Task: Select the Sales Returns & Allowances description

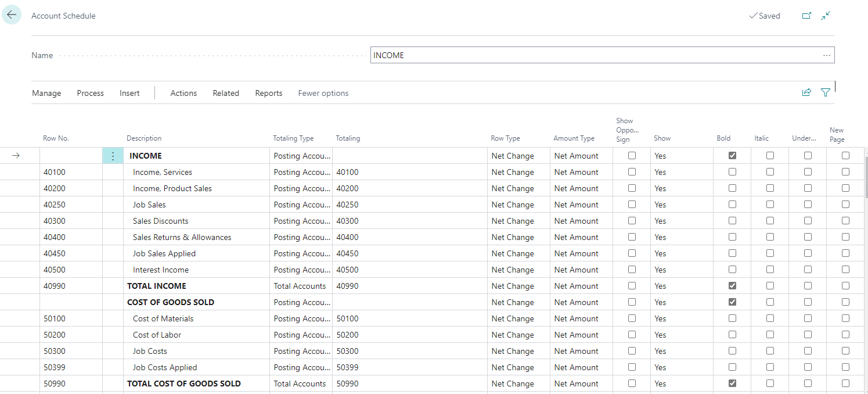Action: click(x=196, y=237)
